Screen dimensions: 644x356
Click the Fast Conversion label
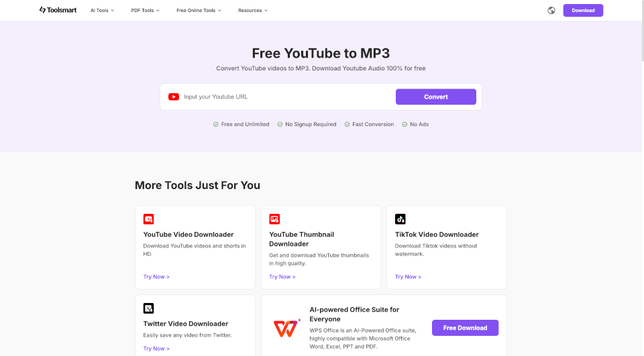373,125
